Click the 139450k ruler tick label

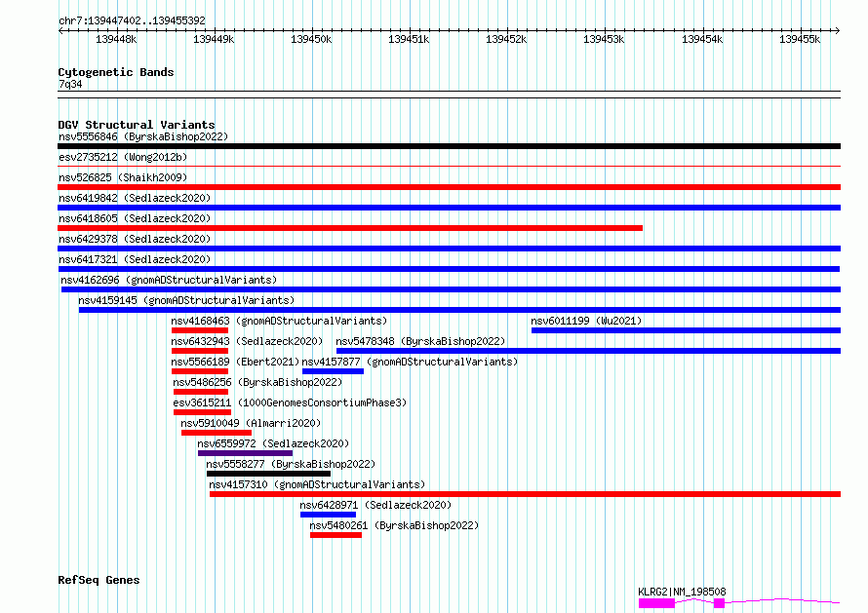pos(311,40)
